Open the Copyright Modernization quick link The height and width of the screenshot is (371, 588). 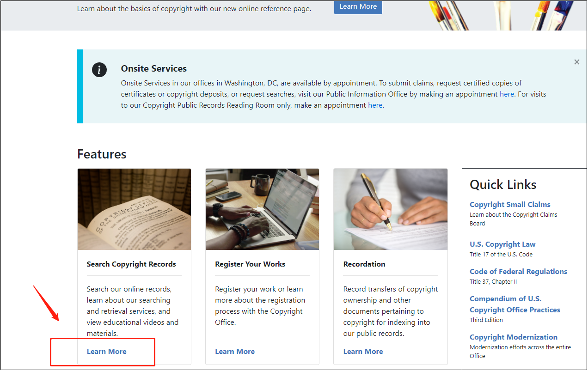[514, 337]
